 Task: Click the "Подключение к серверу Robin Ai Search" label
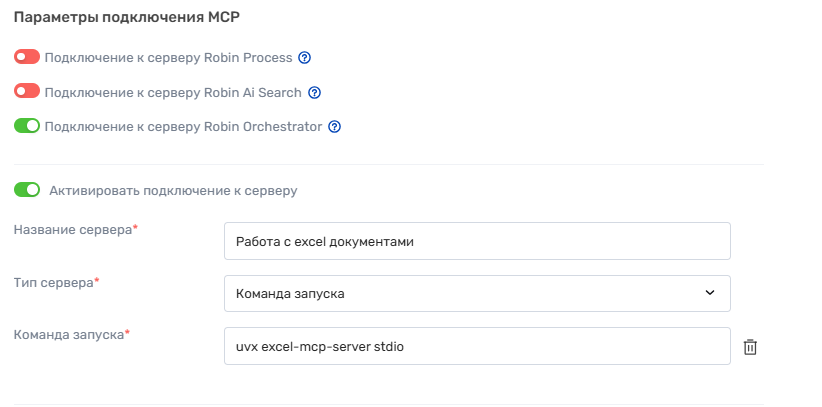(173, 93)
